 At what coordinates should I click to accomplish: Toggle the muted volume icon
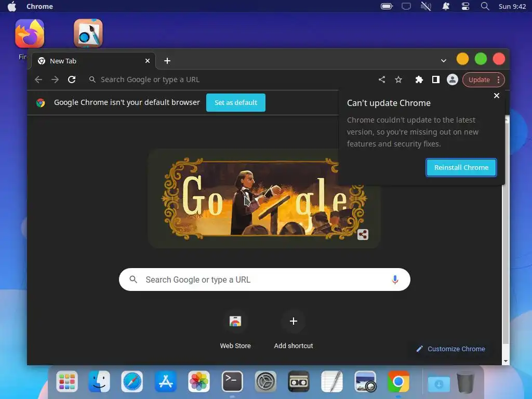(426, 6)
